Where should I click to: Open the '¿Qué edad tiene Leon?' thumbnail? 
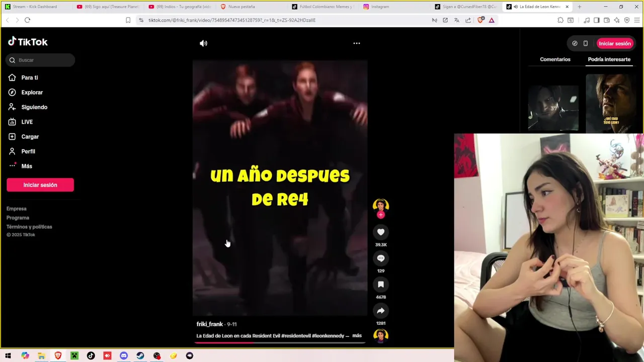pyautogui.click(x=611, y=104)
